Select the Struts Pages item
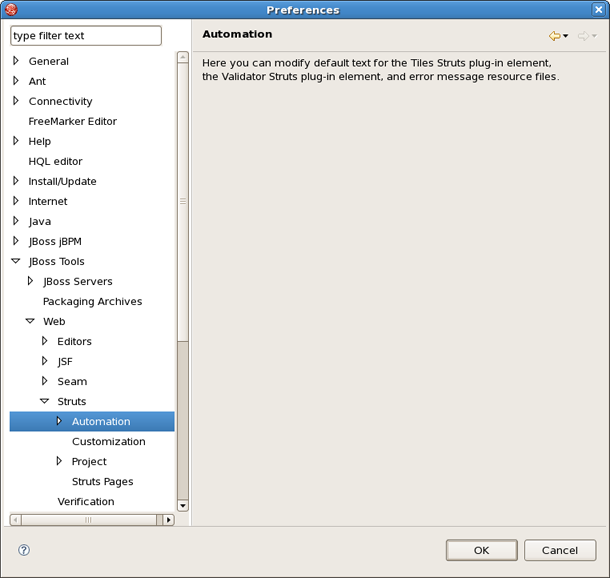The image size is (610, 578). [102, 481]
